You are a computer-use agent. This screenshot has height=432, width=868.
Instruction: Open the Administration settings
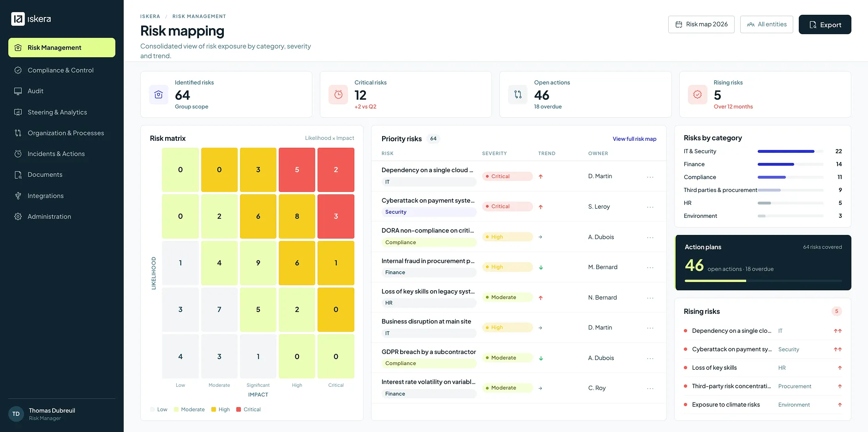pyautogui.click(x=62, y=216)
